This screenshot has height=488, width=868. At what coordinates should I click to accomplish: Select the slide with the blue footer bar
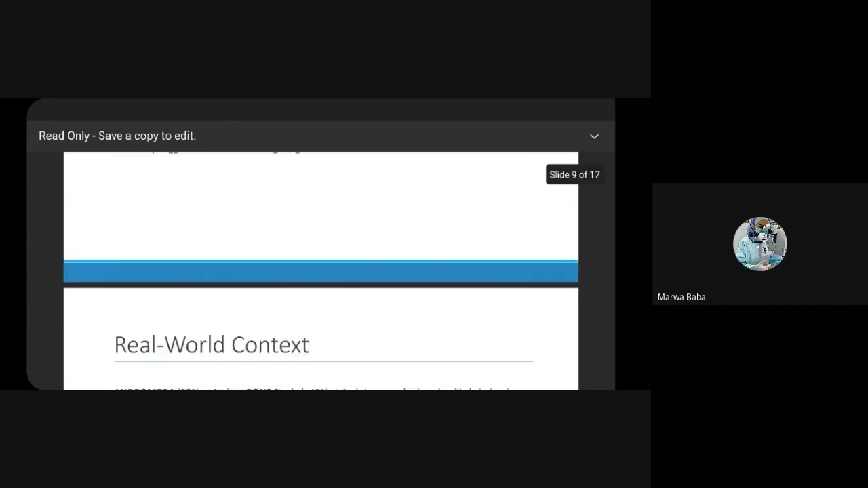pos(321,217)
